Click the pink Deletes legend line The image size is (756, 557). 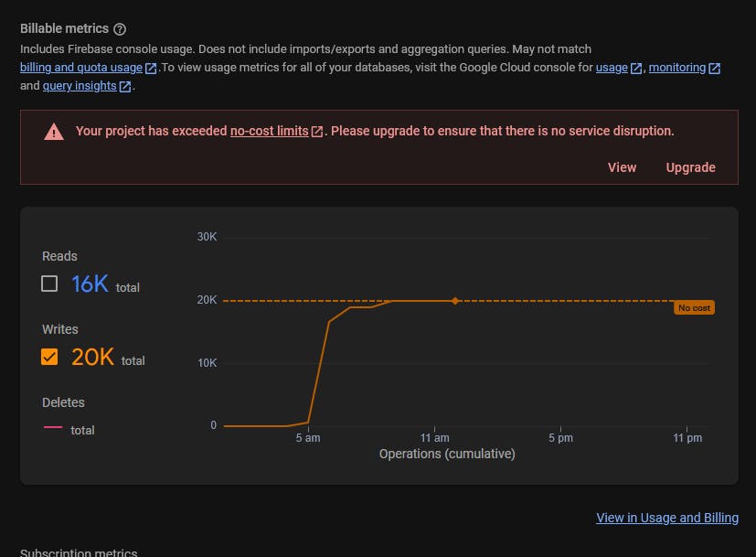tap(53, 427)
